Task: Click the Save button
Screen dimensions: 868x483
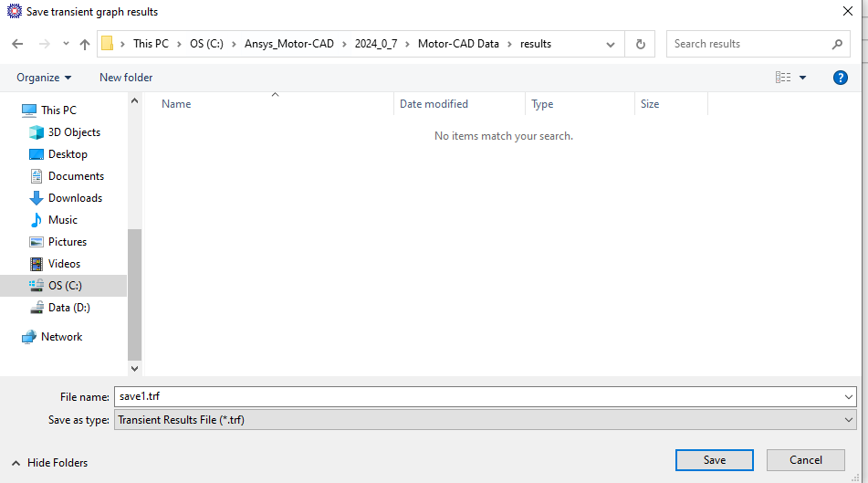Action: [x=714, y=460]
